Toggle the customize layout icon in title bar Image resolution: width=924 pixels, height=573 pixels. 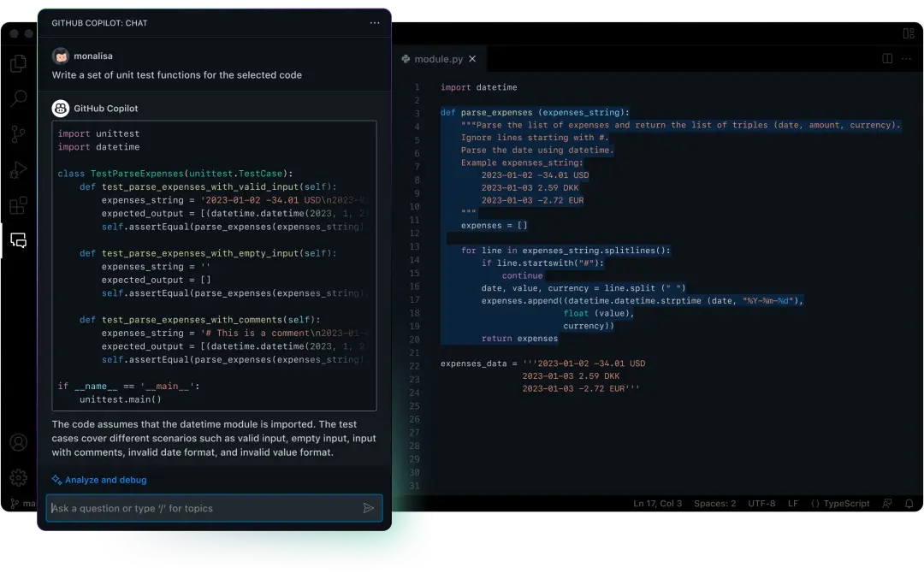[x=909, y=33]
